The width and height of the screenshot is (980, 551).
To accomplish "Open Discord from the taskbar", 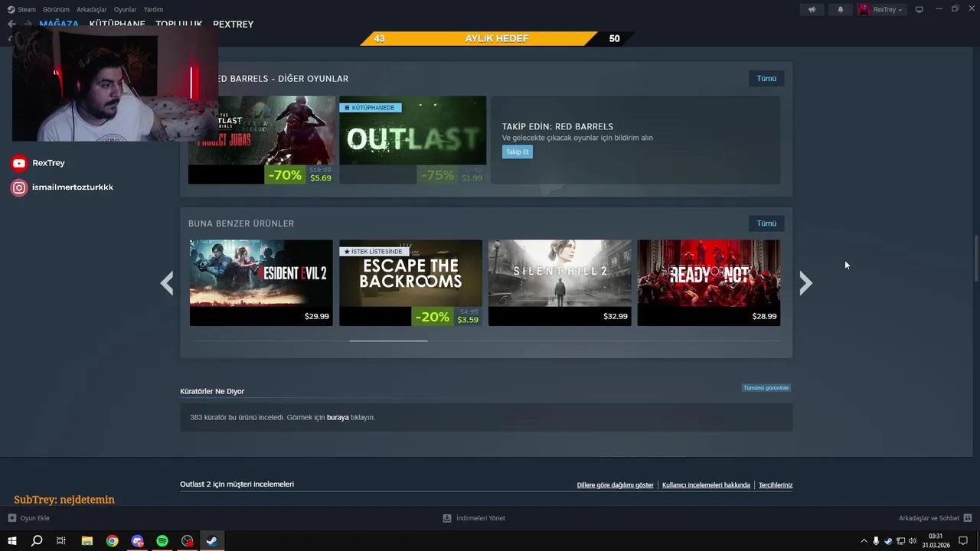I will pos(138,541).
